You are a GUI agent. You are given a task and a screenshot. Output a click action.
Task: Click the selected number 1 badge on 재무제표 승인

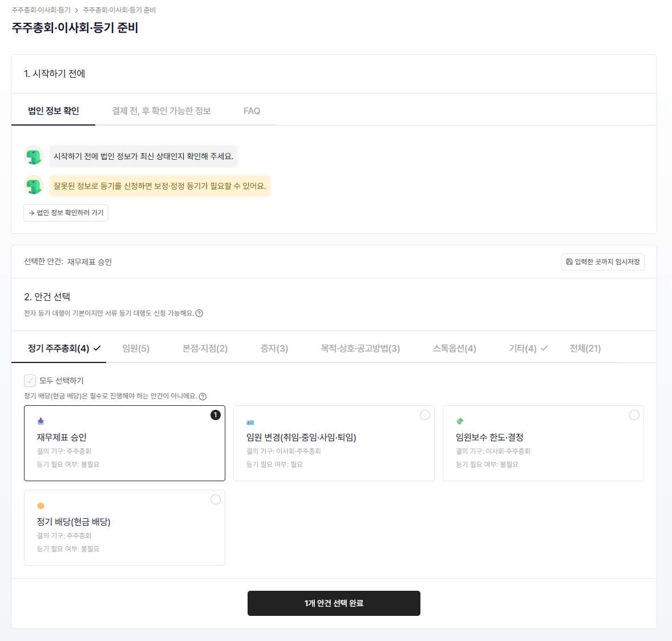coord(216,415)
